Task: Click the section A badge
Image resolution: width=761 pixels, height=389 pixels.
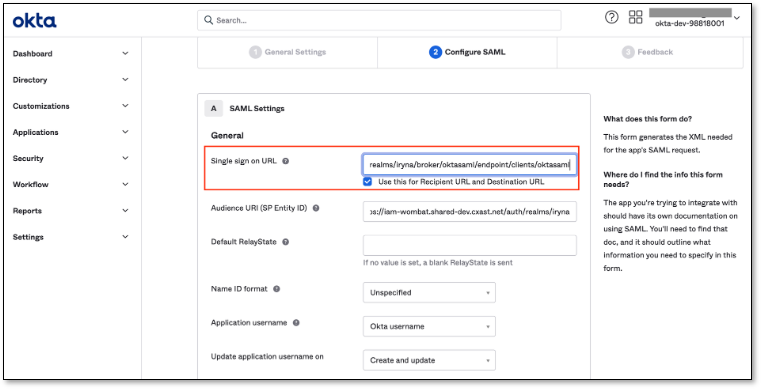Action: click(214, 109)
